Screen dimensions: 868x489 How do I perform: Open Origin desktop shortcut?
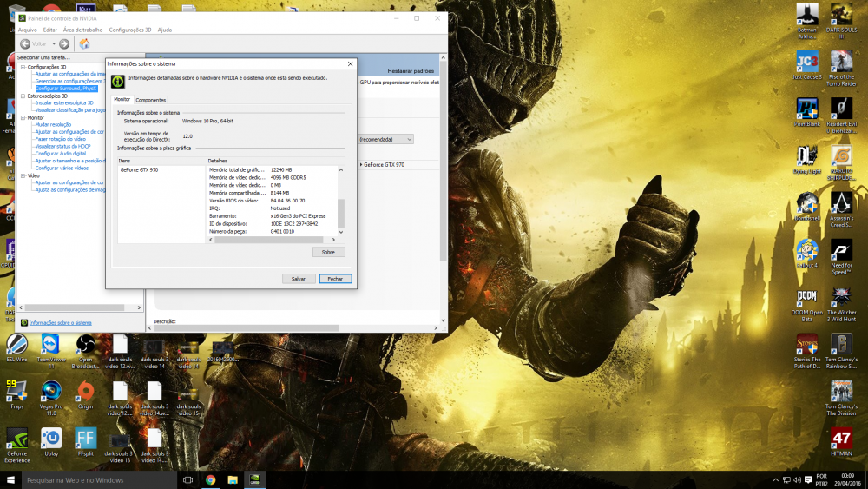click(85, 393)
